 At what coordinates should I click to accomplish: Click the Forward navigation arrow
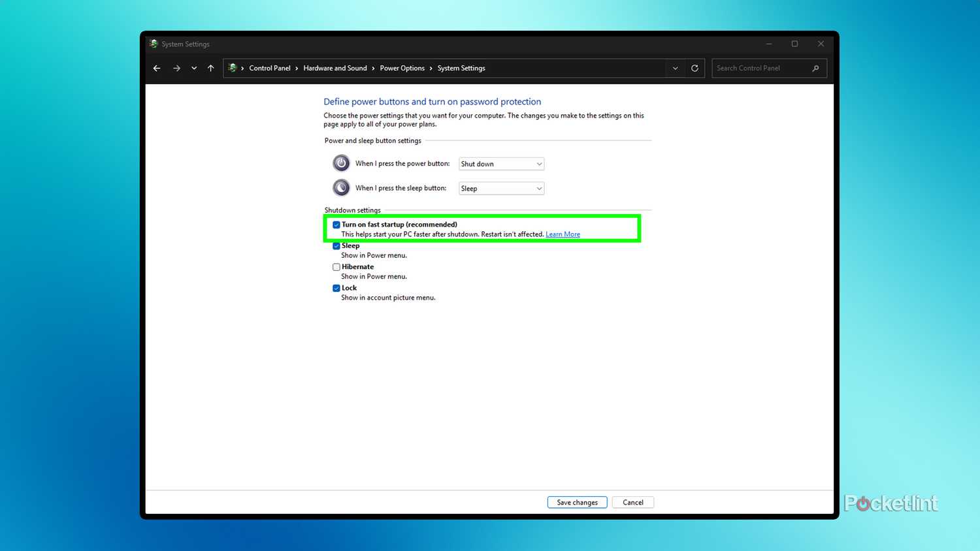pyautogui.click(x=176, y=68)
